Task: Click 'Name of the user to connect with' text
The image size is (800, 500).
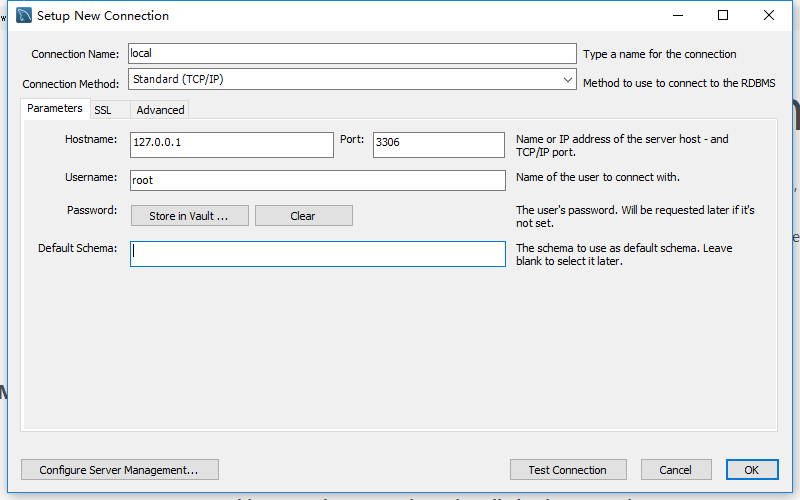Action: click(x=598, y=178)
